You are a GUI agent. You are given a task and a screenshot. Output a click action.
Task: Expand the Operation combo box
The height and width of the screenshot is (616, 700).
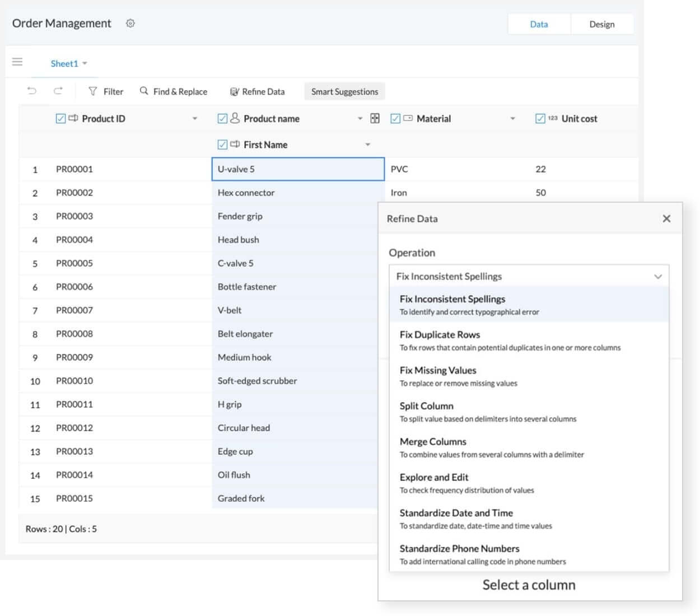(658, 276)
